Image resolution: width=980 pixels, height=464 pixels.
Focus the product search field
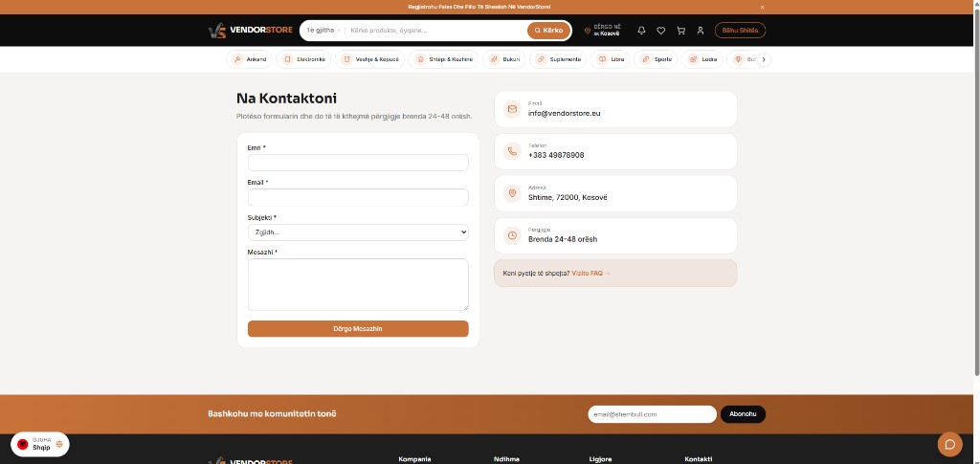pos(436,30)
